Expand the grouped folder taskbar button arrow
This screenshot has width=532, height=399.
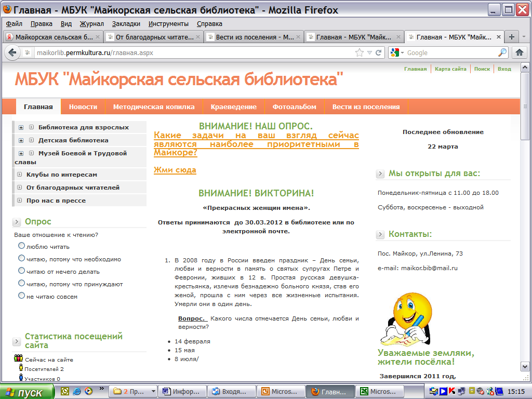pyautogui.click(x=153, y=392)
